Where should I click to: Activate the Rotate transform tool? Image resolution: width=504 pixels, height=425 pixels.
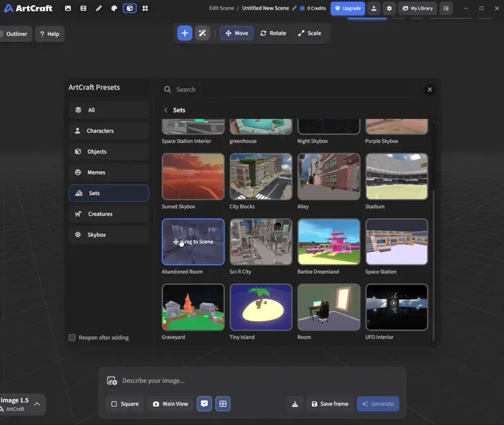[x=273, y=33]
